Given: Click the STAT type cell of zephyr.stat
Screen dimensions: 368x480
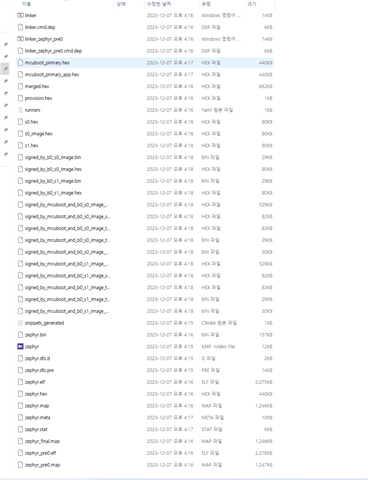Looking at the screenshot, I should [212, 429].
